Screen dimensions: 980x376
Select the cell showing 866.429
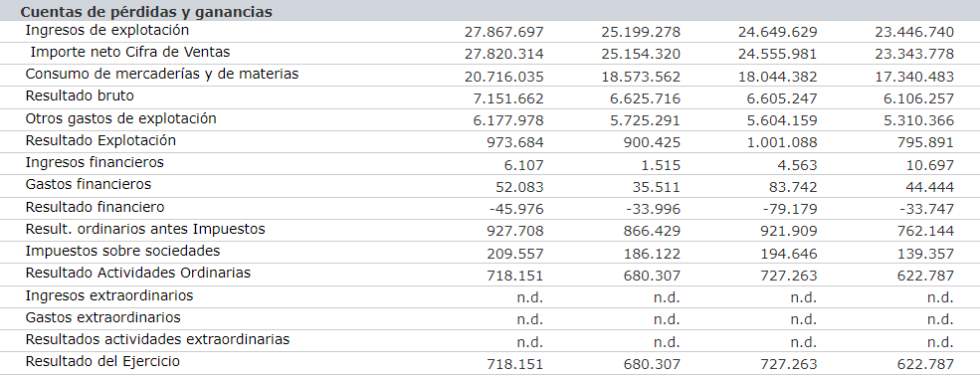tap(652, 231)
